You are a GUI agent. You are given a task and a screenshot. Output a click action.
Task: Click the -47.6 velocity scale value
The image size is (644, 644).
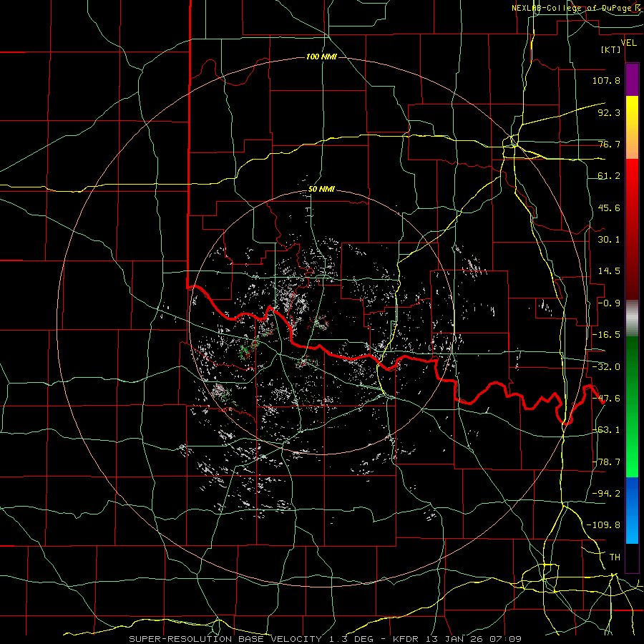(606, 399)
